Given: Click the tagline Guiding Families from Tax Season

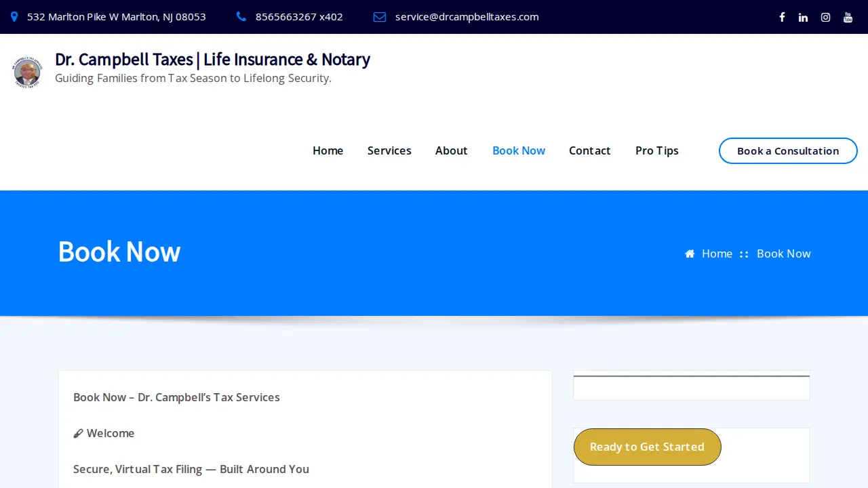Looking at the screenshot, I should coord(193,78).
